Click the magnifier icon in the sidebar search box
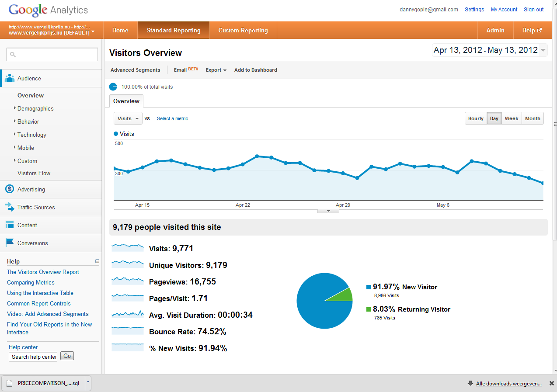The image size is (557, 392). pos(13,55)
